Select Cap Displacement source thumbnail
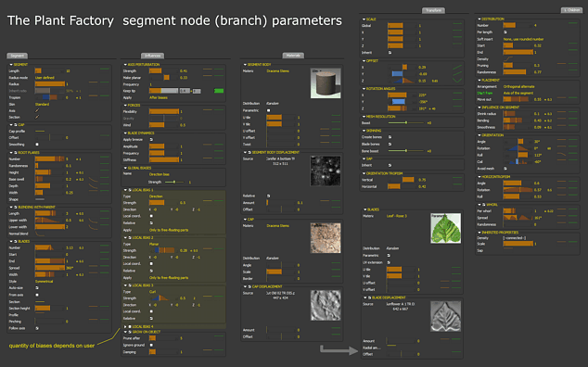This screenshot has height=367, width=588. (326, 306)
